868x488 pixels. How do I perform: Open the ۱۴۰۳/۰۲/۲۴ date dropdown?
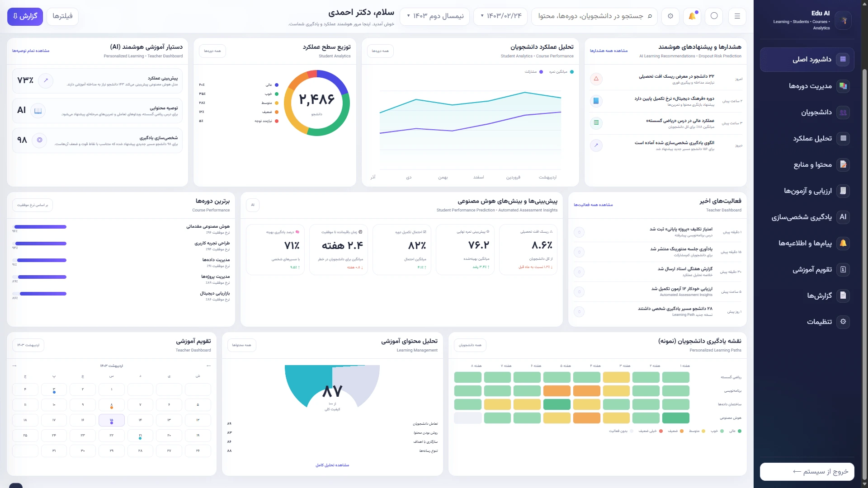click(501, 16)
